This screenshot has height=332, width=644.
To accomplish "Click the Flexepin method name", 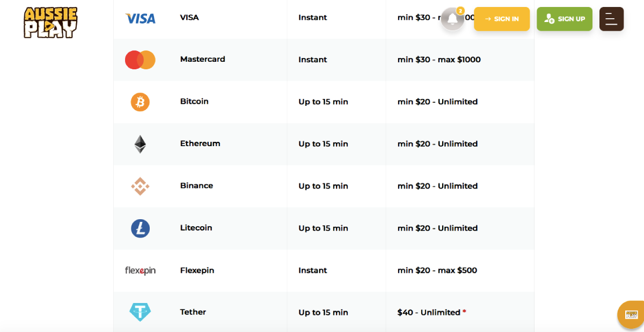I will point(197,270).
